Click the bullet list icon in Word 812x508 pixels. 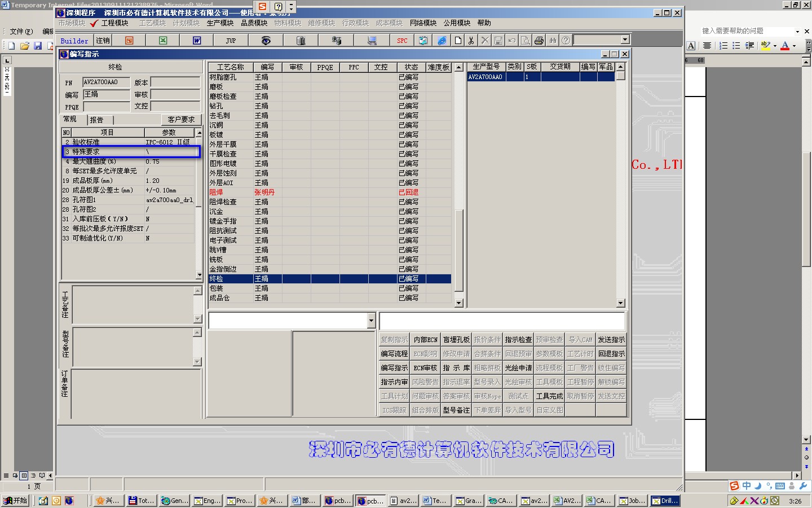point(736,46)
